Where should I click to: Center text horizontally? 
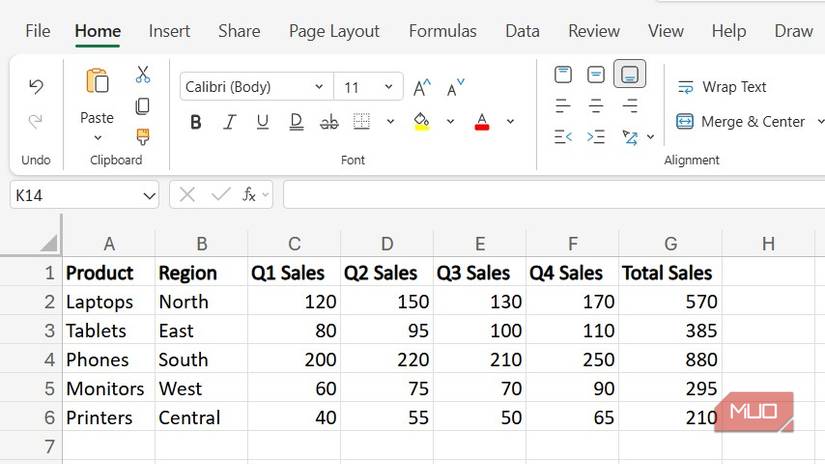pos(596,106)
